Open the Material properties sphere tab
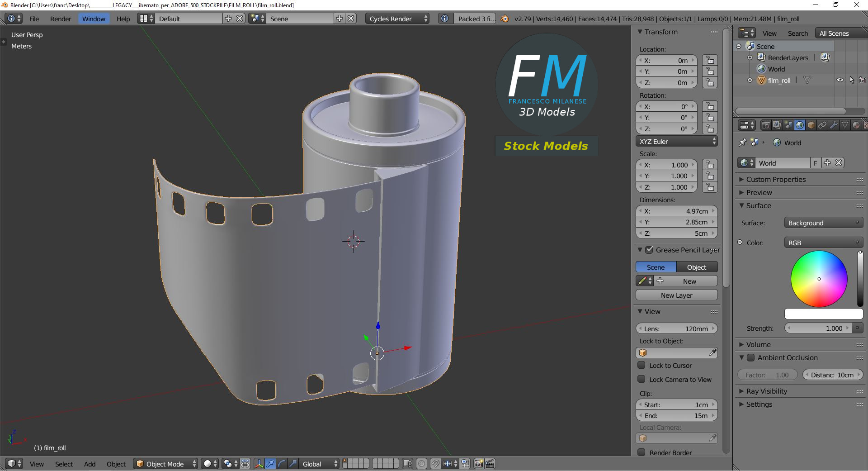The width and height of the screenshot is (868, 471). point(856,125)
